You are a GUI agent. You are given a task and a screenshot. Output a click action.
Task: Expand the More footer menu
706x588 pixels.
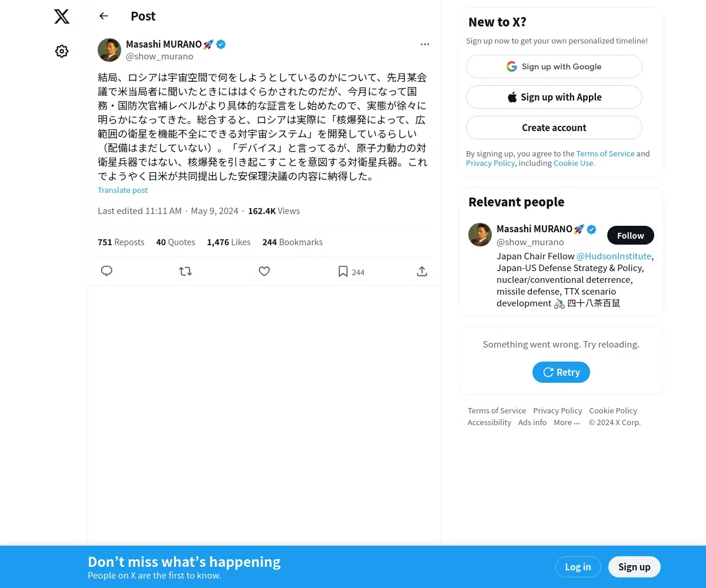point(567,422)
